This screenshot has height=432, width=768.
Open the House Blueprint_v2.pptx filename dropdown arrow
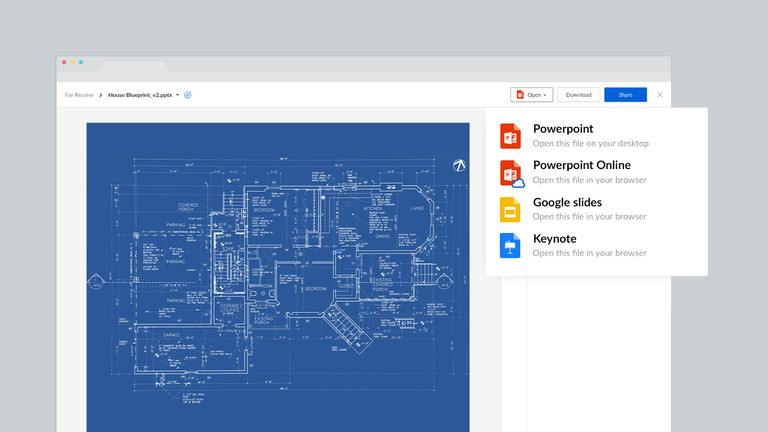pos(178,95)
